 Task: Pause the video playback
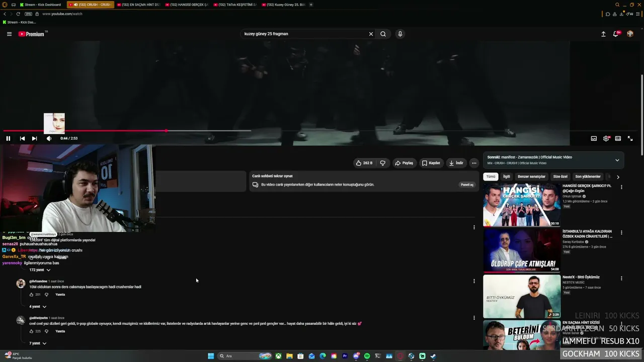tap(8, 138)
